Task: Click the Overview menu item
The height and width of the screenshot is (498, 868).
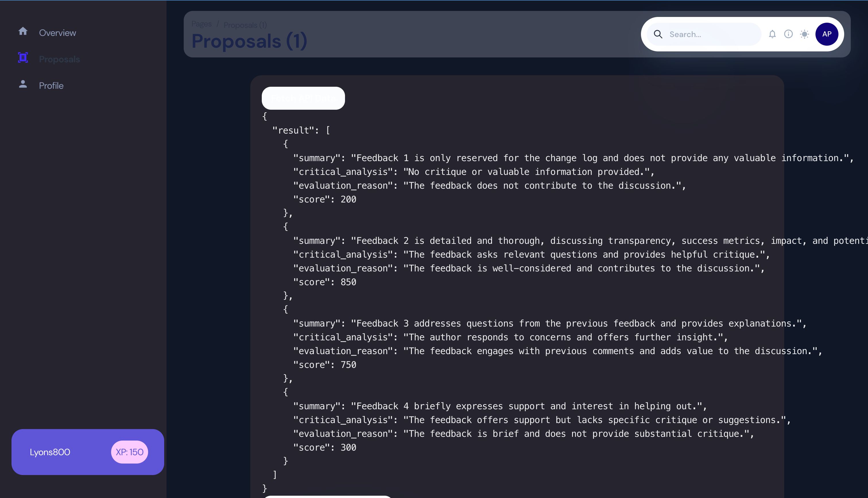Action: (x=57, y=32)
